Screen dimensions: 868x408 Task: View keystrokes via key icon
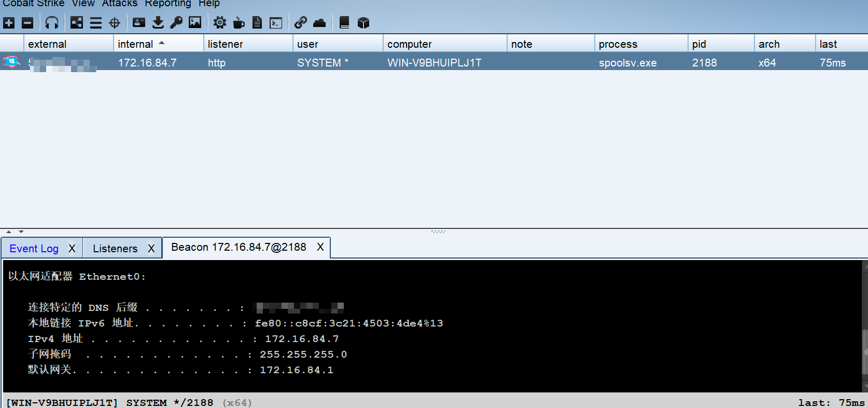point(176,22)
